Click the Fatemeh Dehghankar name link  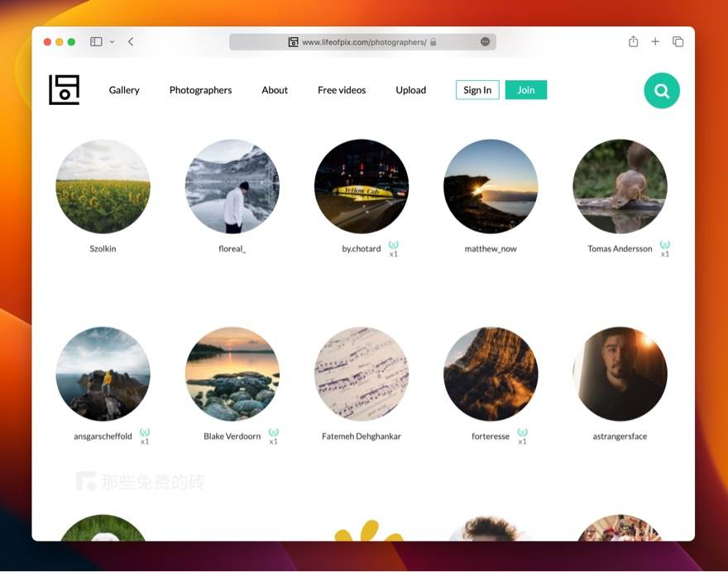coord(362,436)
